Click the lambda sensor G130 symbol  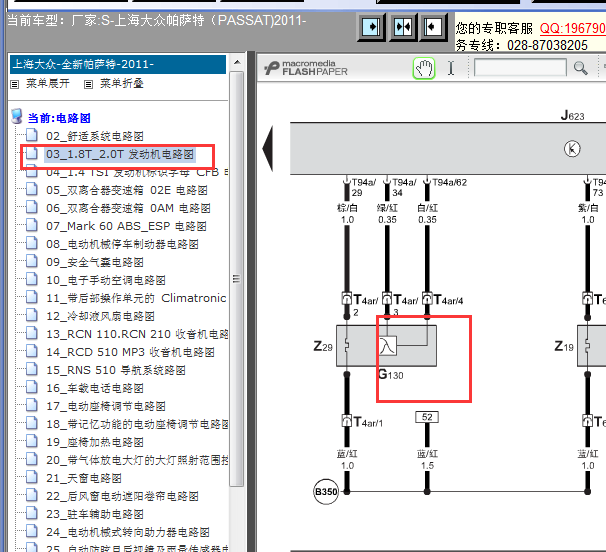[387, 346]
